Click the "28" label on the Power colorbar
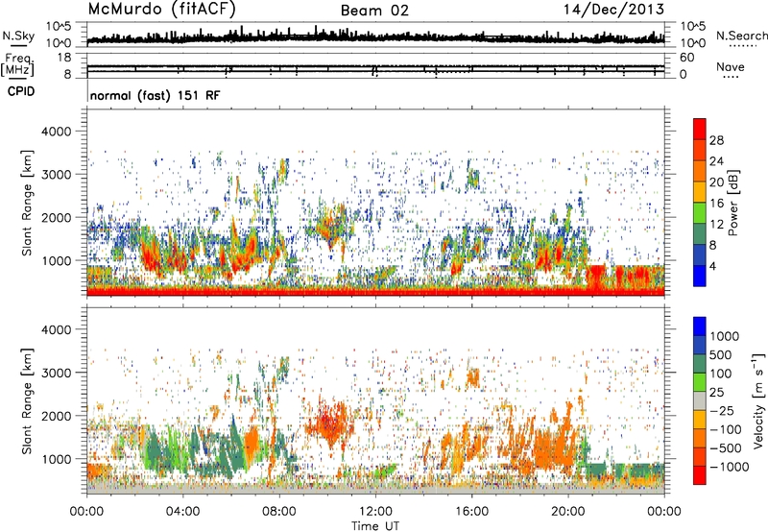 point(716,140)
